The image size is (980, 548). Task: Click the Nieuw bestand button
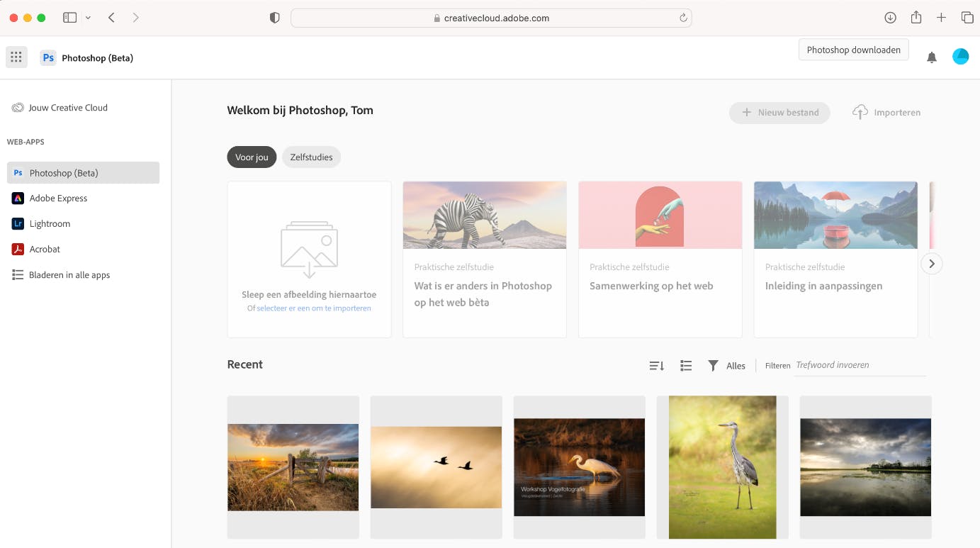coord(779,112)
